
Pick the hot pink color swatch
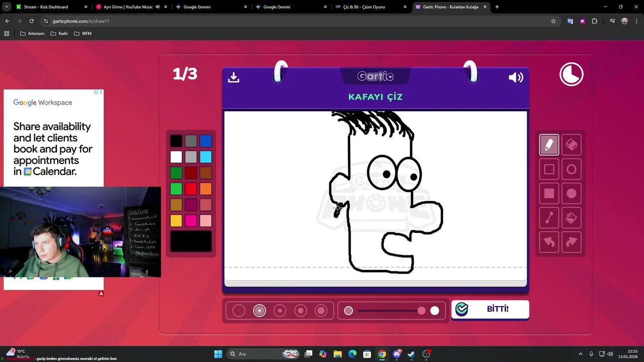tap(191, 221)
